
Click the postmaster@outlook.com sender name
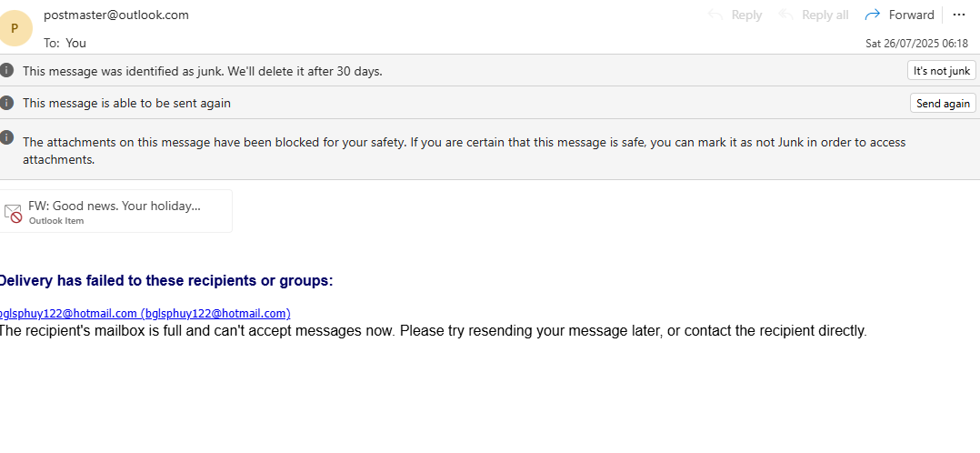pos(116,15)
